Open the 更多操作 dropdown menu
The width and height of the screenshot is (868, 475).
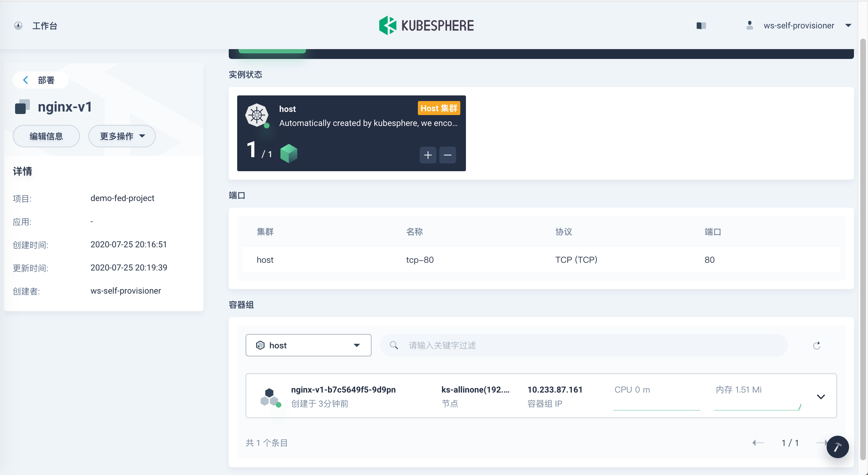(122, 136)
